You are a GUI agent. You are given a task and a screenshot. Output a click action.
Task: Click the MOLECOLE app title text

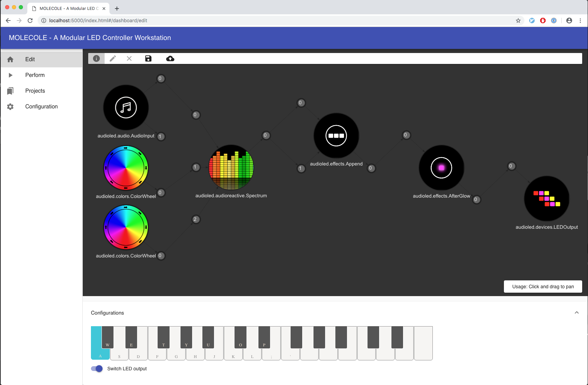(x=90, y=38)
